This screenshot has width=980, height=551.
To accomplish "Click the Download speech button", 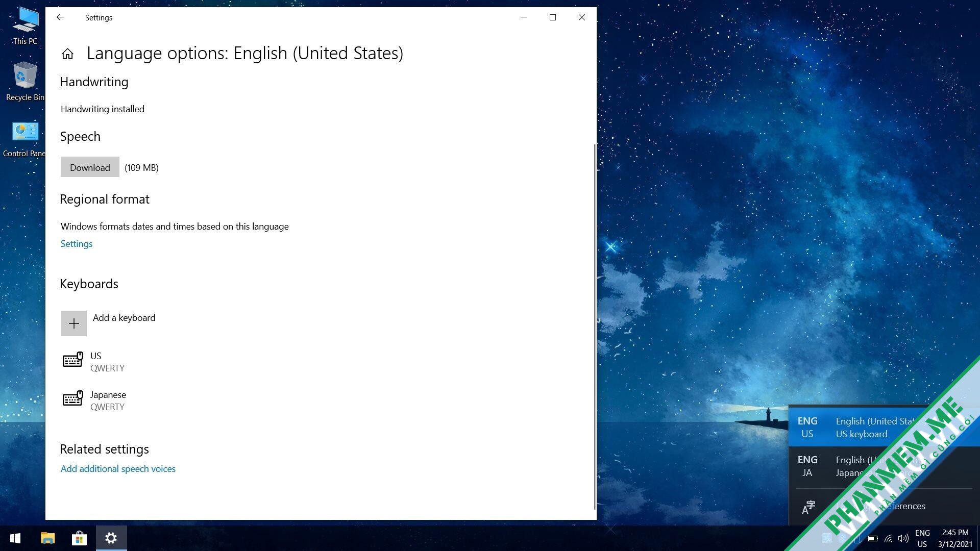I will 90,167.
